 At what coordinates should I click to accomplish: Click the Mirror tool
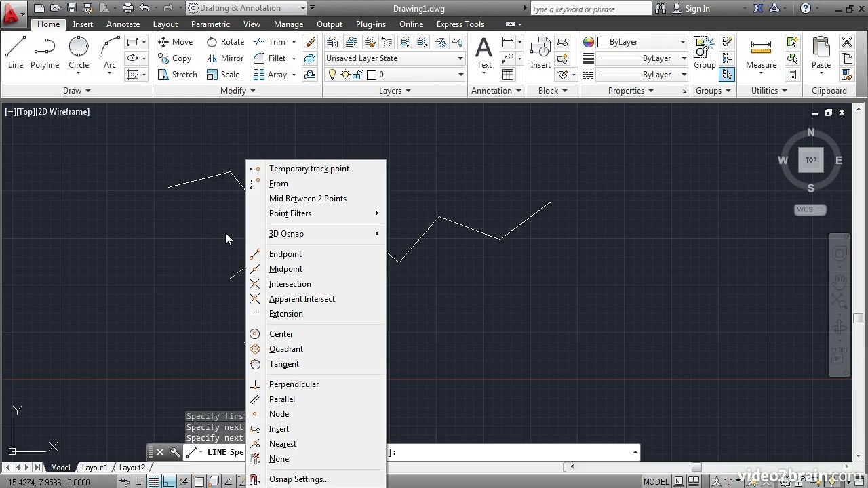(x=225, y=58)
